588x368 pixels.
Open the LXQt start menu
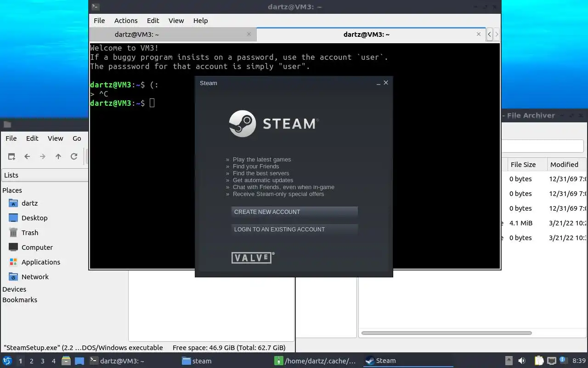pos(7,361)
